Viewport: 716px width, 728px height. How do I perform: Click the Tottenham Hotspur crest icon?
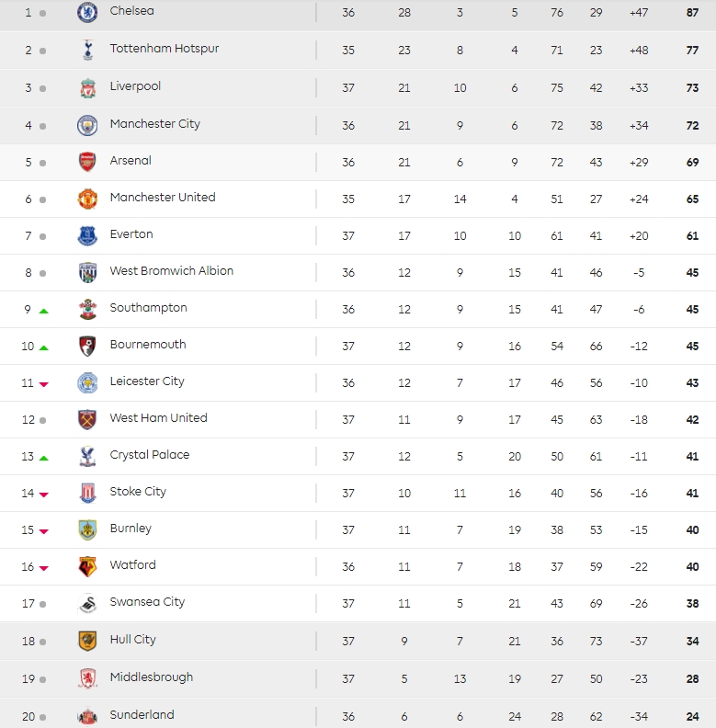[87, 50]
